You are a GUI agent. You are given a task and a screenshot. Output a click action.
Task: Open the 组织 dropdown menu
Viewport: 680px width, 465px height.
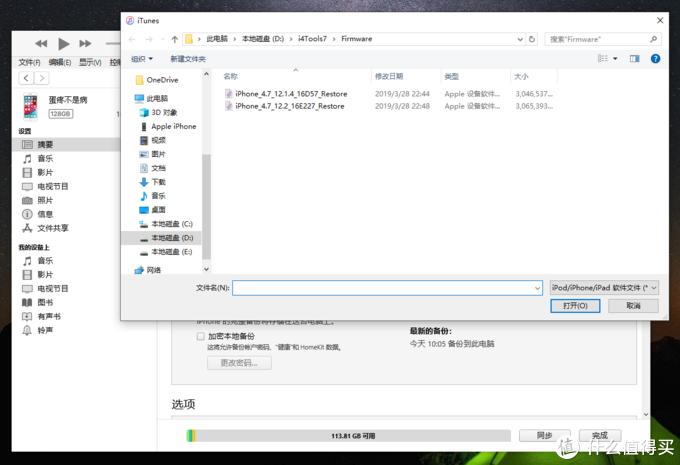point(142,59)
